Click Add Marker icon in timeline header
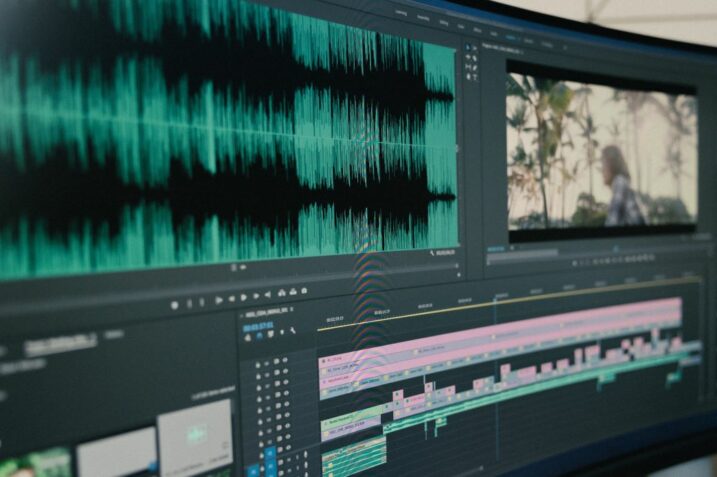 click(x=282, y=332)
